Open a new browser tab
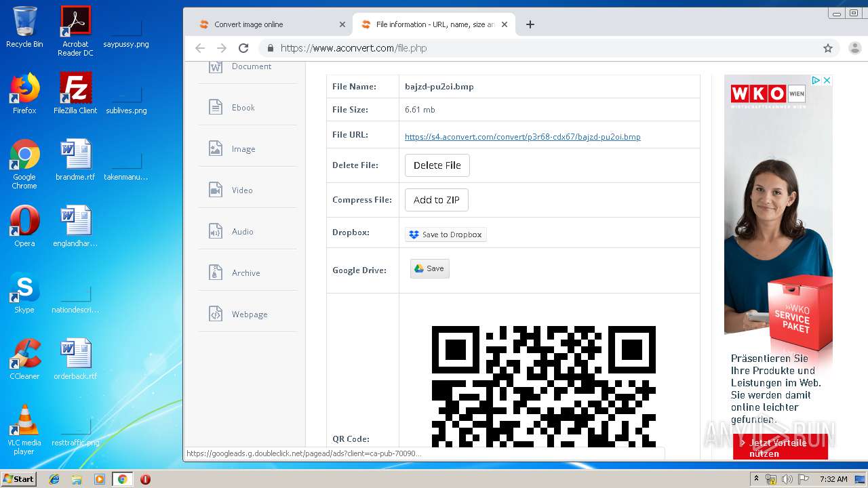The height and width of the screenshot is (488, 868). point(530,24)
